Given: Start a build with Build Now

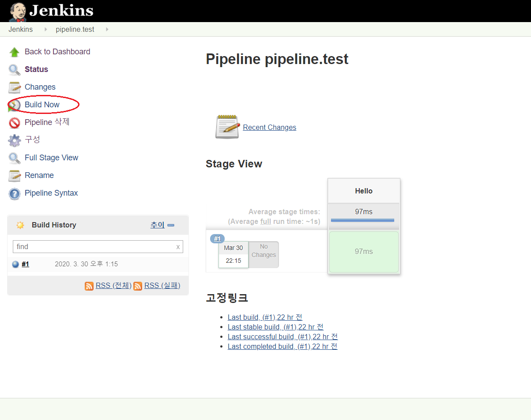Looking at the screenshot, I should tap(42, 105).
